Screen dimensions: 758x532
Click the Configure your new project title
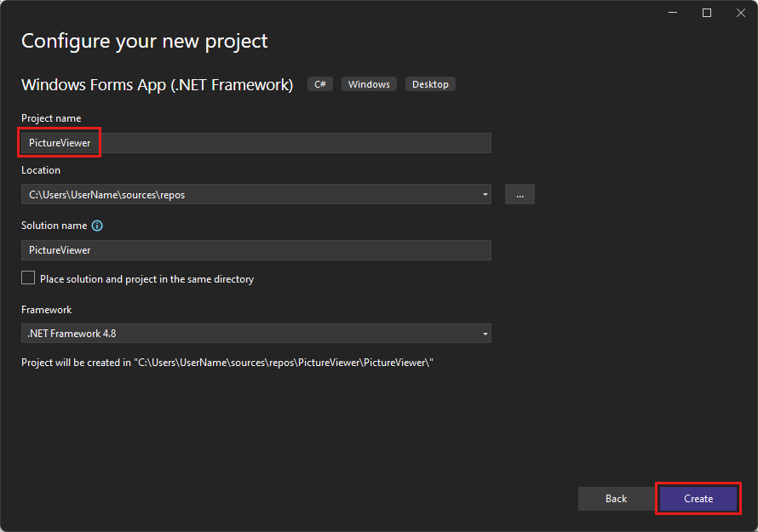tap(143, 41)
